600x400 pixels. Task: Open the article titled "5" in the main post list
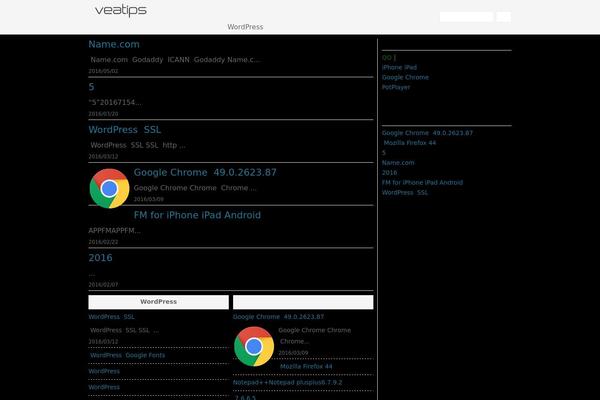click(x=91, y=87)
